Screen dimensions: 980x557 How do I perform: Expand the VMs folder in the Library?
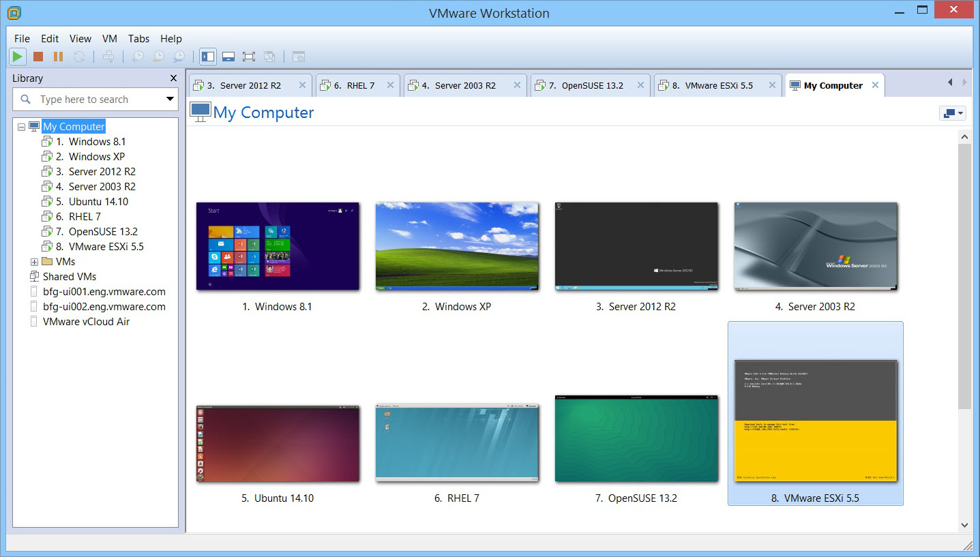(x=33, y=261)
